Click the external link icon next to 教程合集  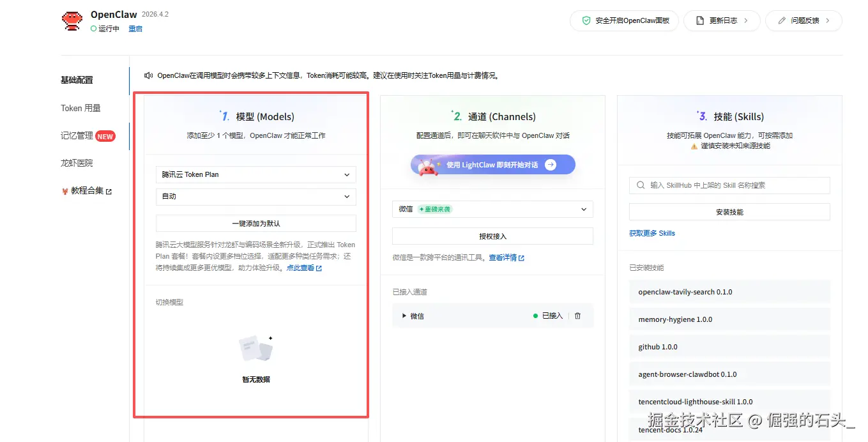coord(109,192)
